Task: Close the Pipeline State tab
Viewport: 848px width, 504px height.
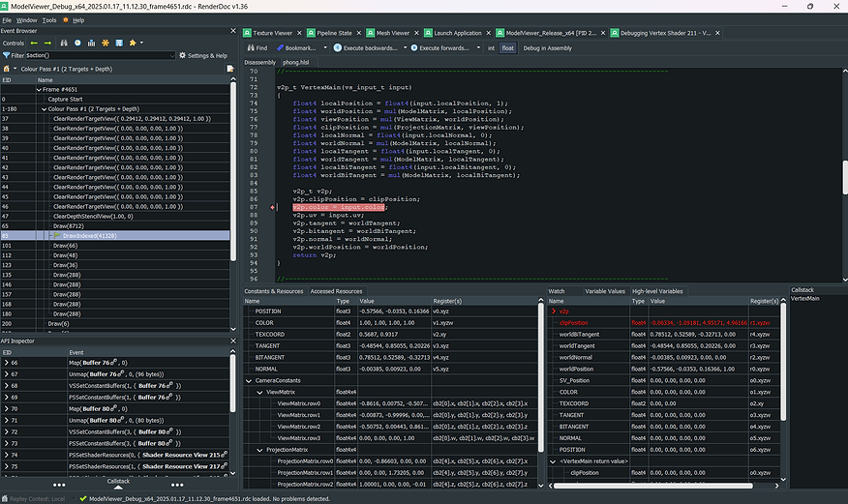Action: (358, 33)
